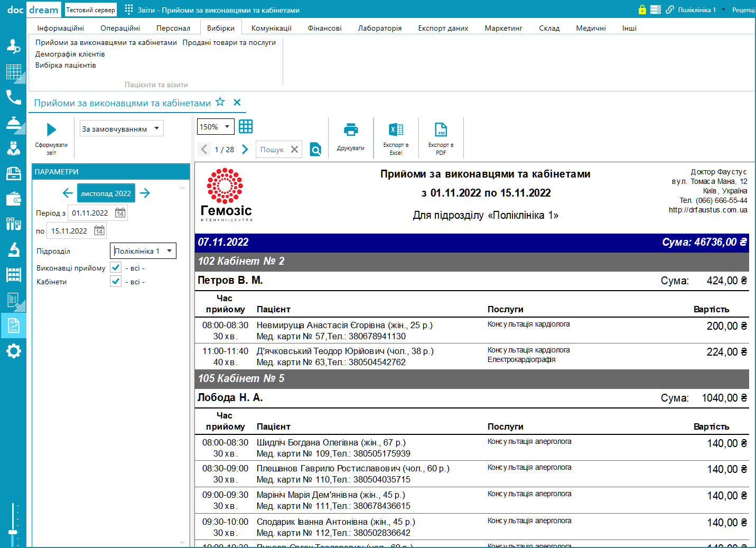Image resolution: width=756 pixels, height=548 pixels.
Task: Open the microscope module in the sidebar
Action: (13, 249)
